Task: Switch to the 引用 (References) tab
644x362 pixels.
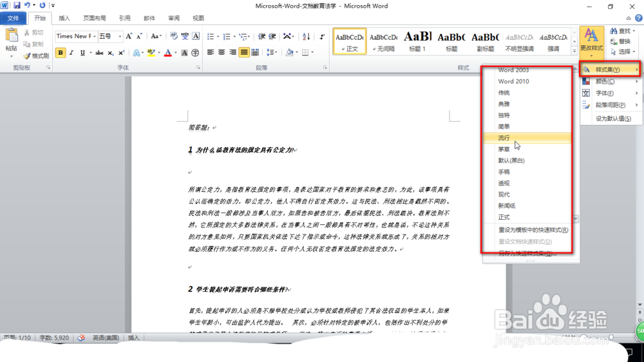Action: click(x=124, y=18)
